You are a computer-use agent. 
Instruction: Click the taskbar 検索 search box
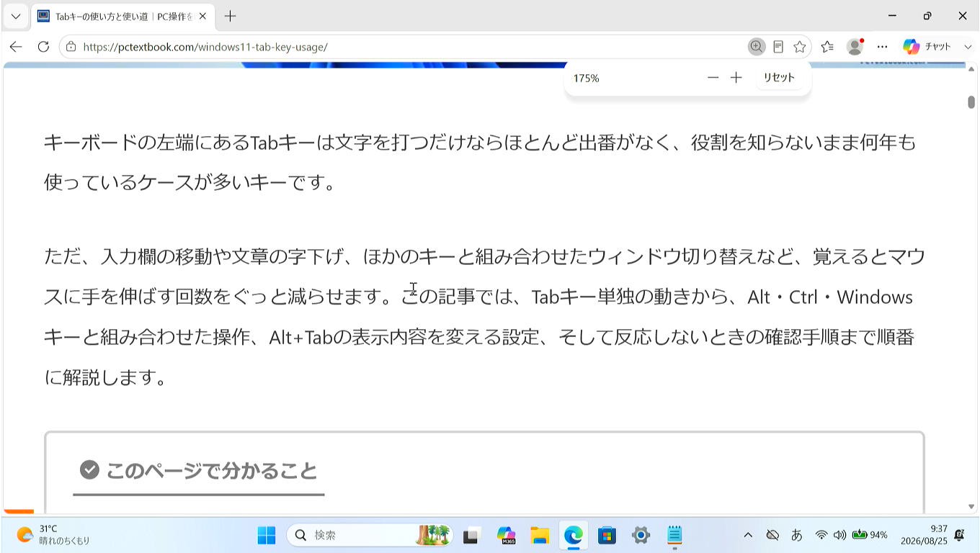(370, 535)
